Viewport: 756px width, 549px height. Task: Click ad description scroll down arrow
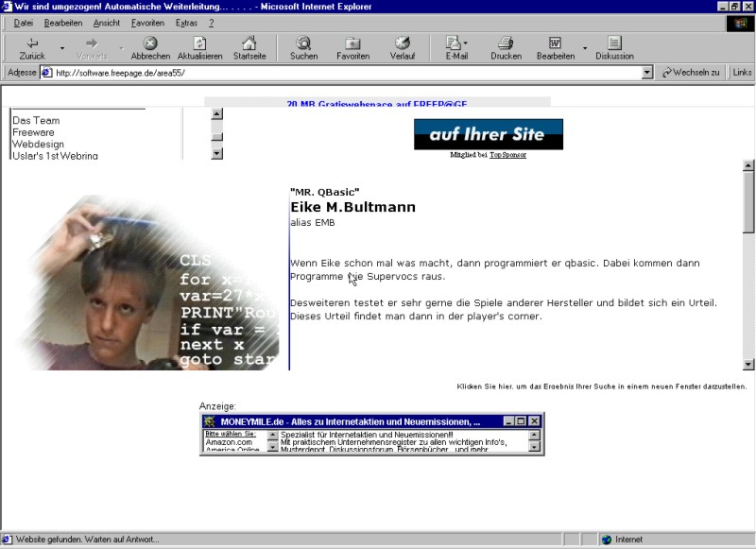(x=534, y=447)
